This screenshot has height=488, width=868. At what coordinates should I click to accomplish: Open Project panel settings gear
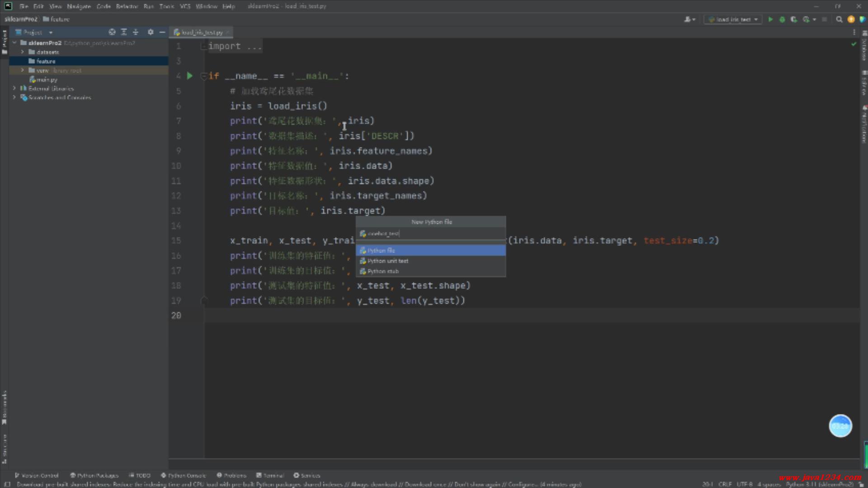[x=151, y=32]
